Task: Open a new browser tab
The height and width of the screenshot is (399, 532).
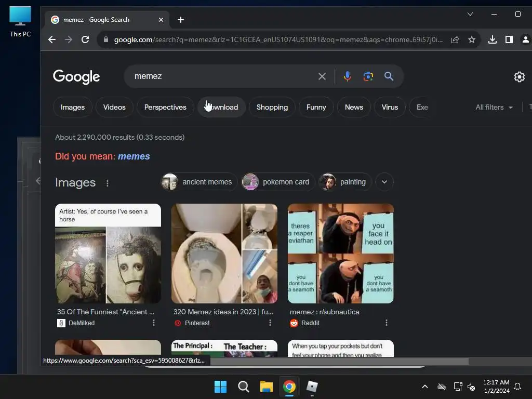Action: pyautogui.click(x=181, y=20)
